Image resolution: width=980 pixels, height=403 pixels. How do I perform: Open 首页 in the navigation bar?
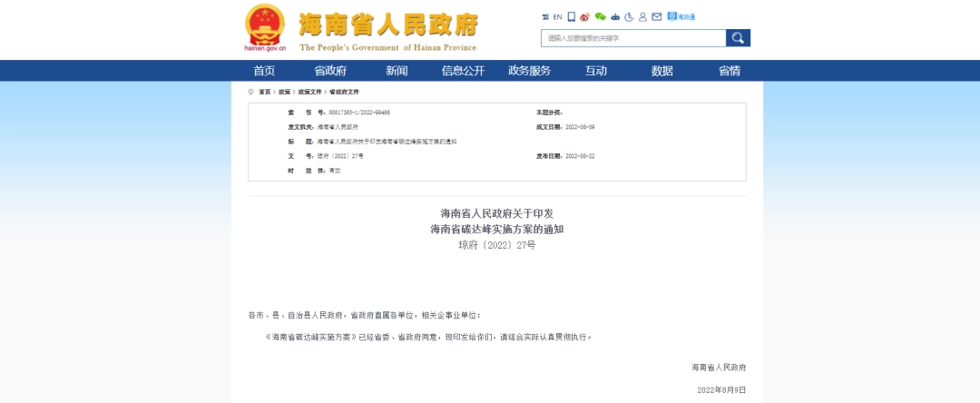point(264,71)
